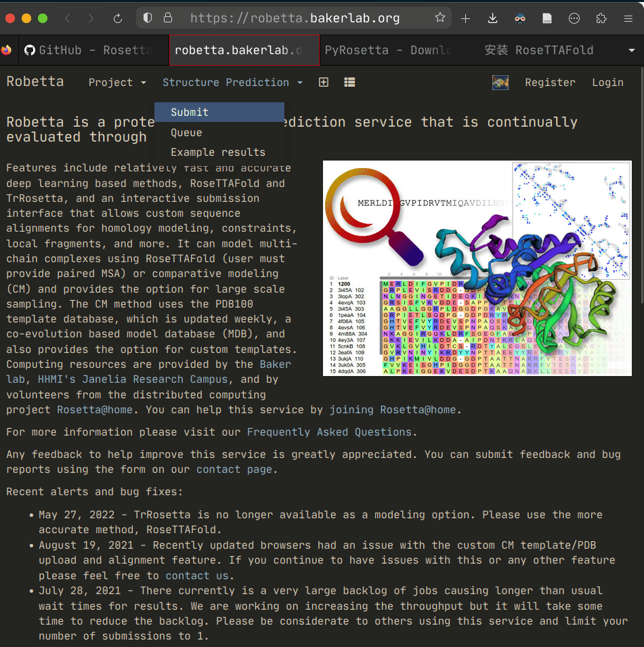The height and width of the screenshot is (647, 644).
Task: Click the joining Rosetta@home link
Action: click(392, 410)
